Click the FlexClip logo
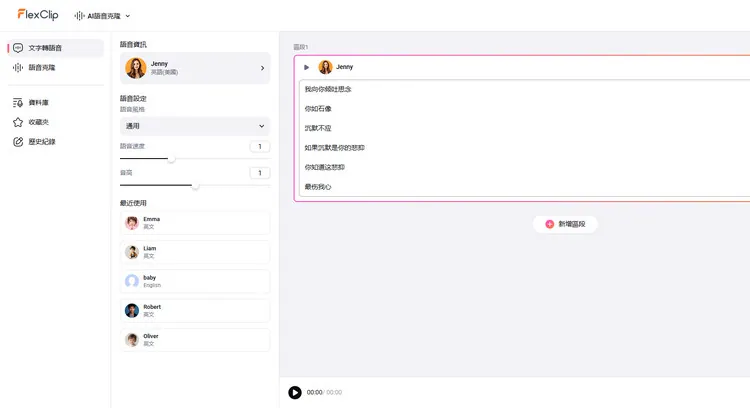 [x=38, y=15]
